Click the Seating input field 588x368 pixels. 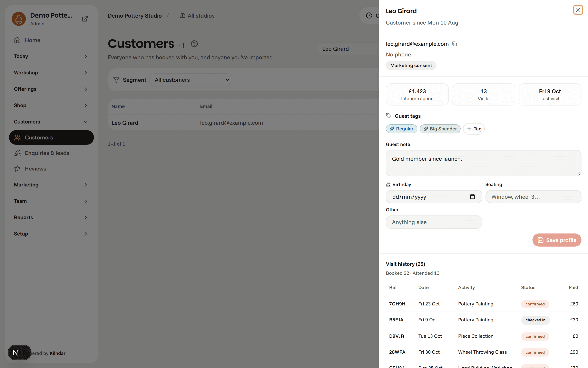tap(533, 197)
